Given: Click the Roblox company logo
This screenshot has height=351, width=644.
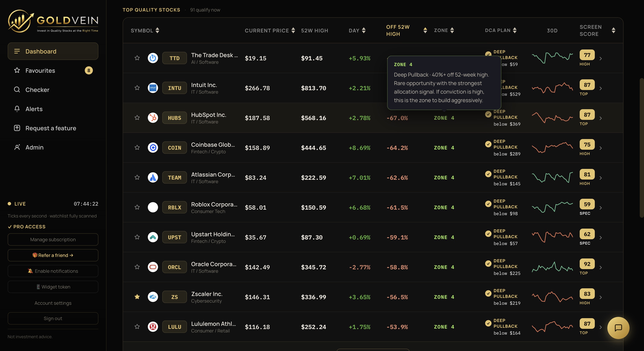Looking at the screenshot, I should click(x=153, y=207).
